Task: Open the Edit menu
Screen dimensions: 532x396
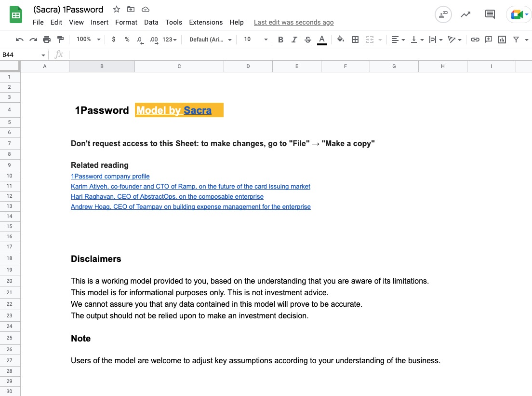Action: click(56, 22)
